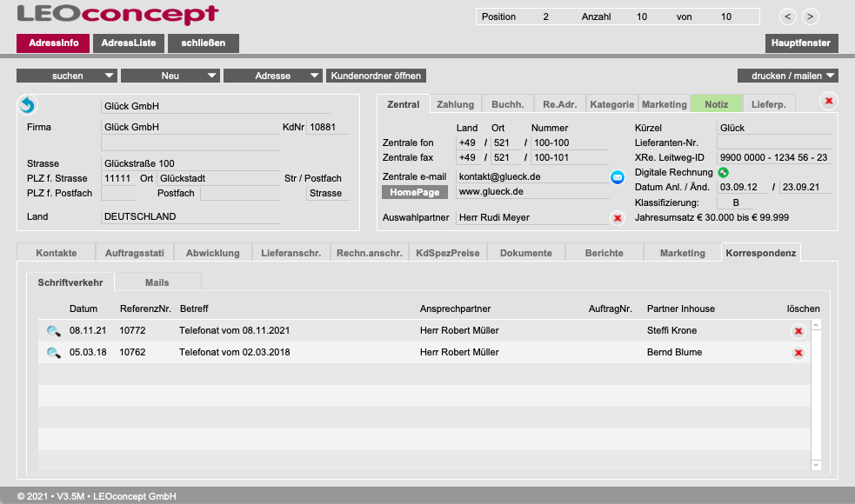Viewport: 855px width, 504px height.
Task: Click the green Digitale Rechnung icon
Action: 724,172
